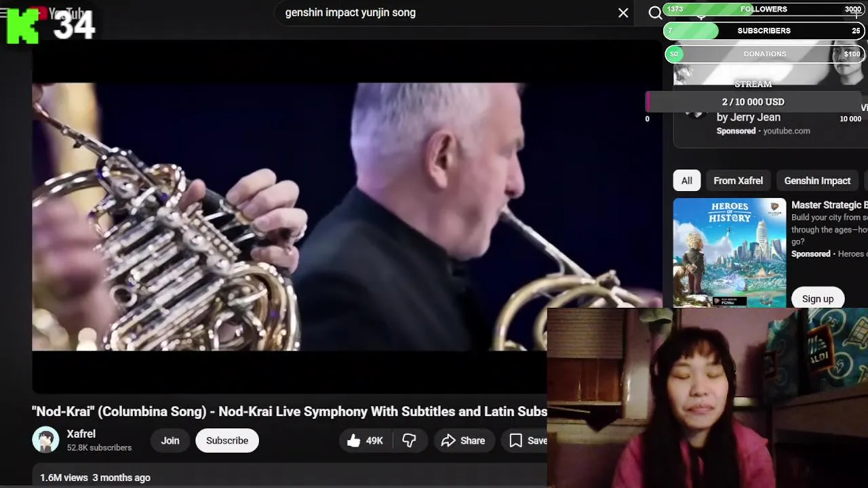Click the green Kick logo overlay
The image size is (868, 488).
click(23, 25)
